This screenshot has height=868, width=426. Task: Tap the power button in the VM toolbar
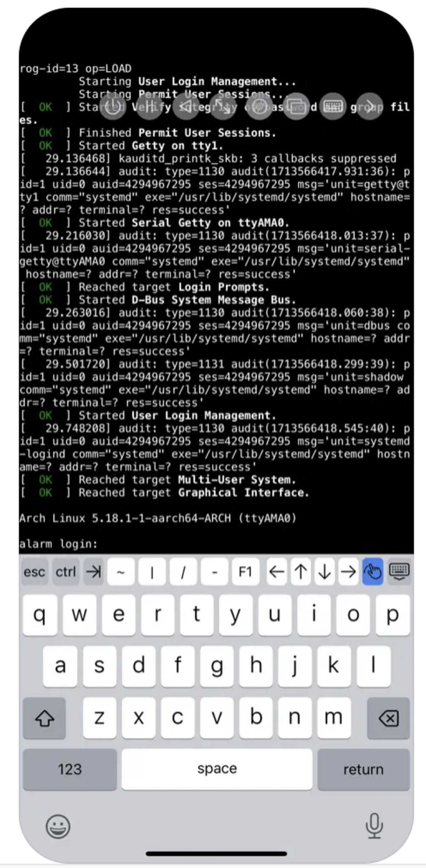[113, 106]
